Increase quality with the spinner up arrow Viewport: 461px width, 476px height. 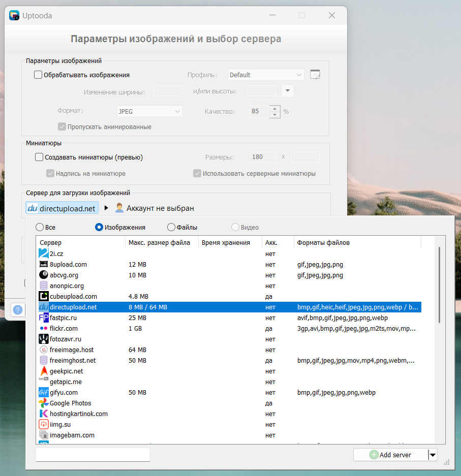275,109
